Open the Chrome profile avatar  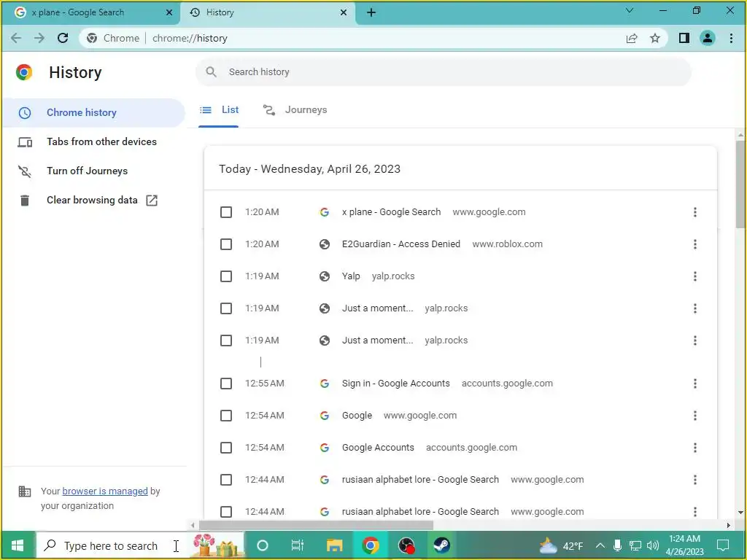[x=708, y=38]
